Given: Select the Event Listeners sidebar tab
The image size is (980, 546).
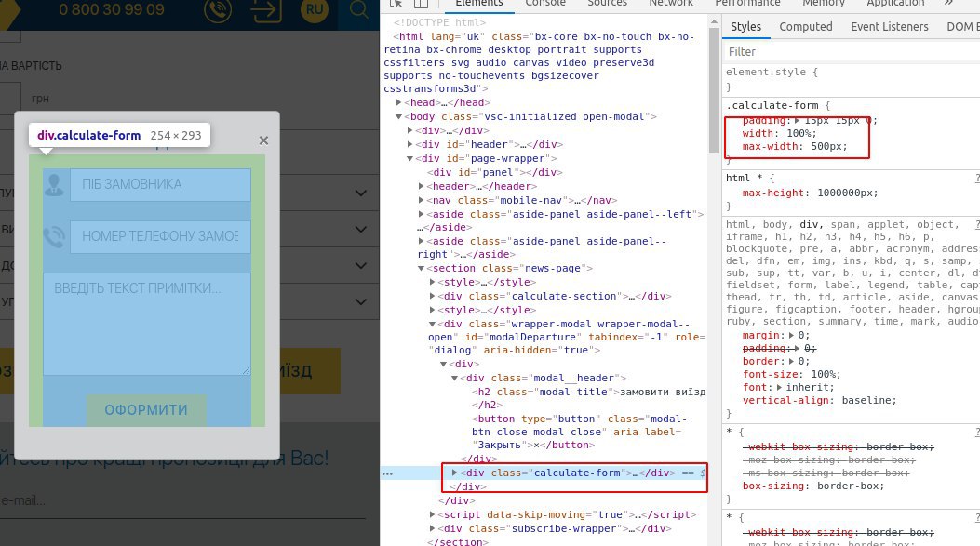Looking at the screenshot, I should pos(890,27).
